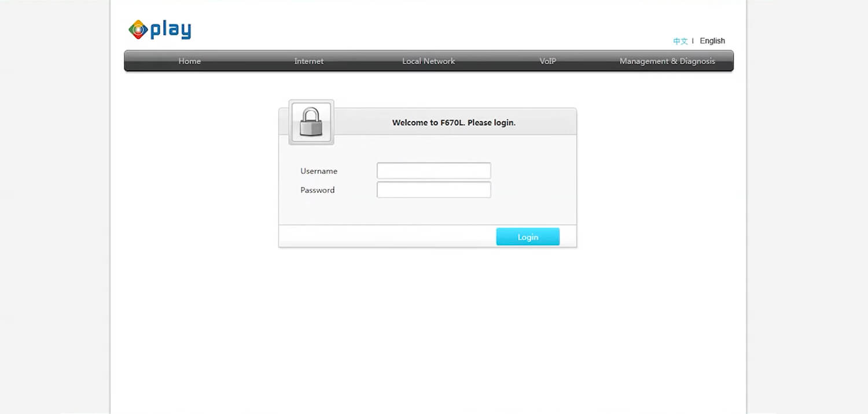The width and height of the screenshot is (868, 414).
Task: Click the Username label text
Action: click(319, 171)
